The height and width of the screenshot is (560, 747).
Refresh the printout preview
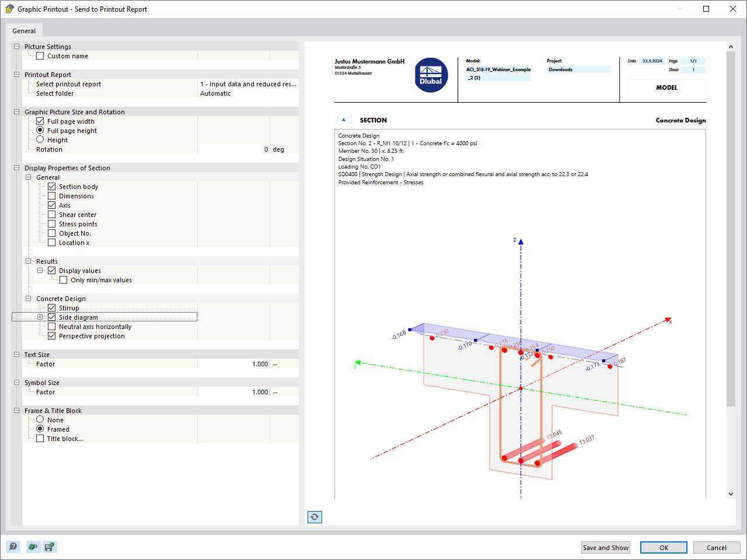[315, 517]
